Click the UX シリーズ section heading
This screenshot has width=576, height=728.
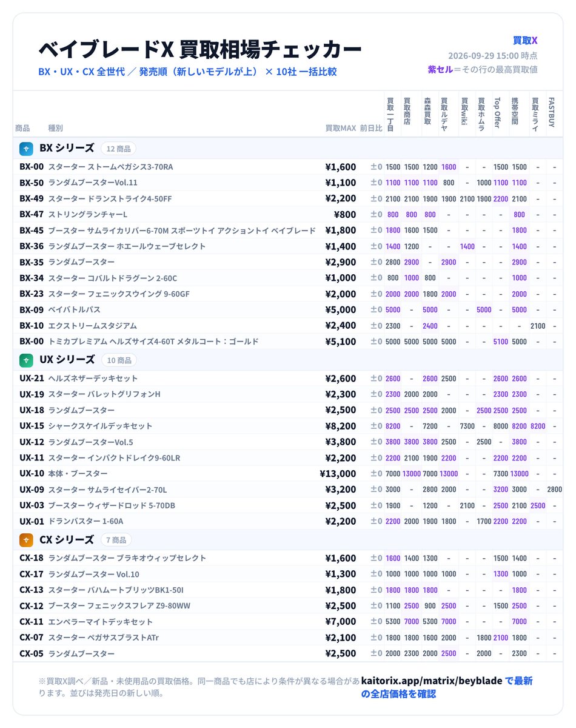point(67,360)
